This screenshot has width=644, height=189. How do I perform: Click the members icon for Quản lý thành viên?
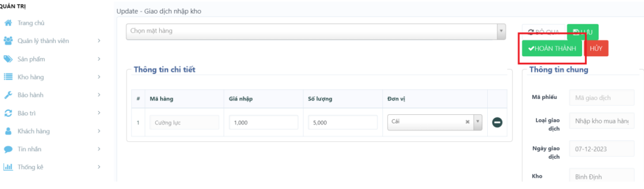(8, 41)
